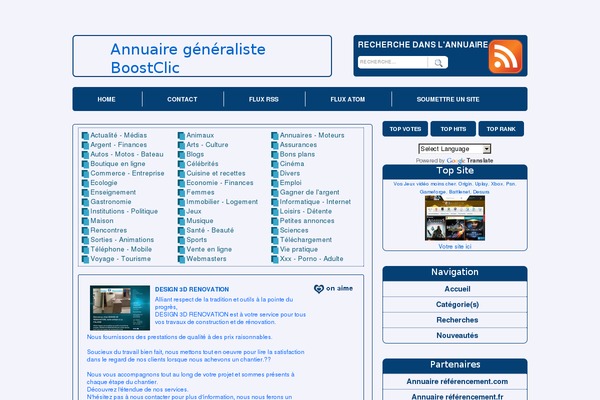The image size is (600, 400).
Task: Open the Institutions - Politique category
Action: pyautogui.click(x=124, y=211)
